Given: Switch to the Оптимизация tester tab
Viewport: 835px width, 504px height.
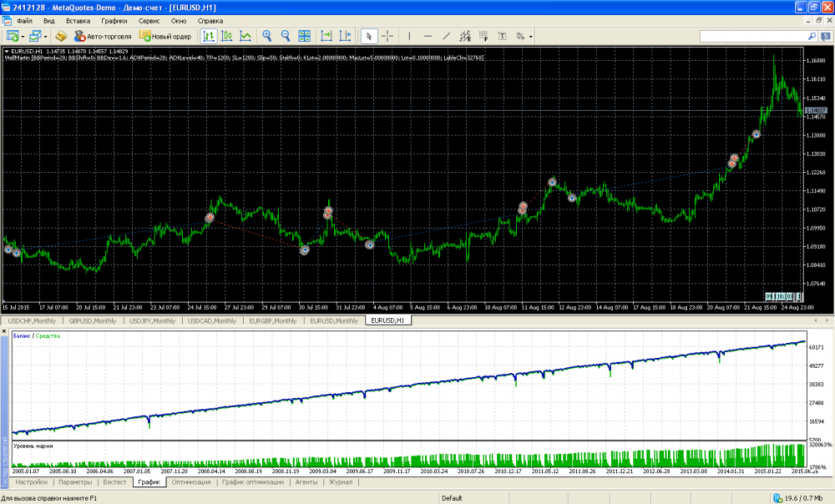Looking at the screenshot, I should (x=190, y=481).
